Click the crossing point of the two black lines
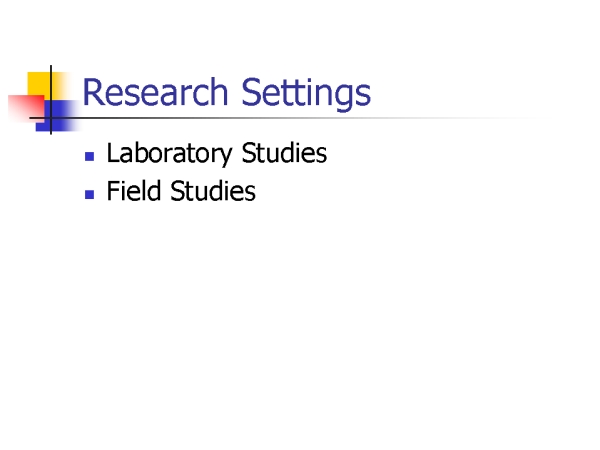Screen dimensions: 600x450 [x=51, y=118]
